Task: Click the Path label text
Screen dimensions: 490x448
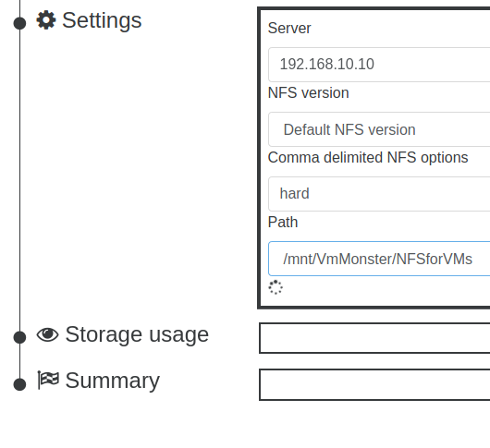Action: 283,223
